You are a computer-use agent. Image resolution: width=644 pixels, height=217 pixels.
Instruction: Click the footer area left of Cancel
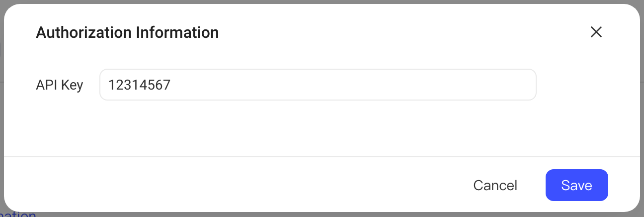[234, 185]
